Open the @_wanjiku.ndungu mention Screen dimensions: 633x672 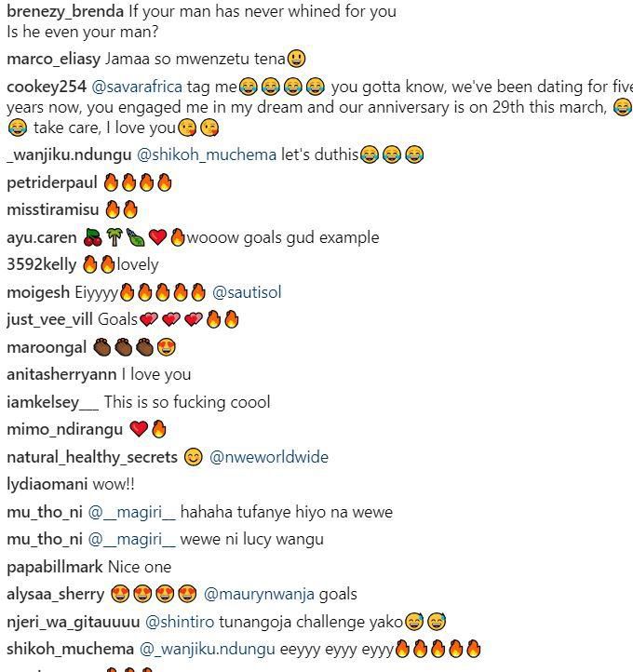208,650
